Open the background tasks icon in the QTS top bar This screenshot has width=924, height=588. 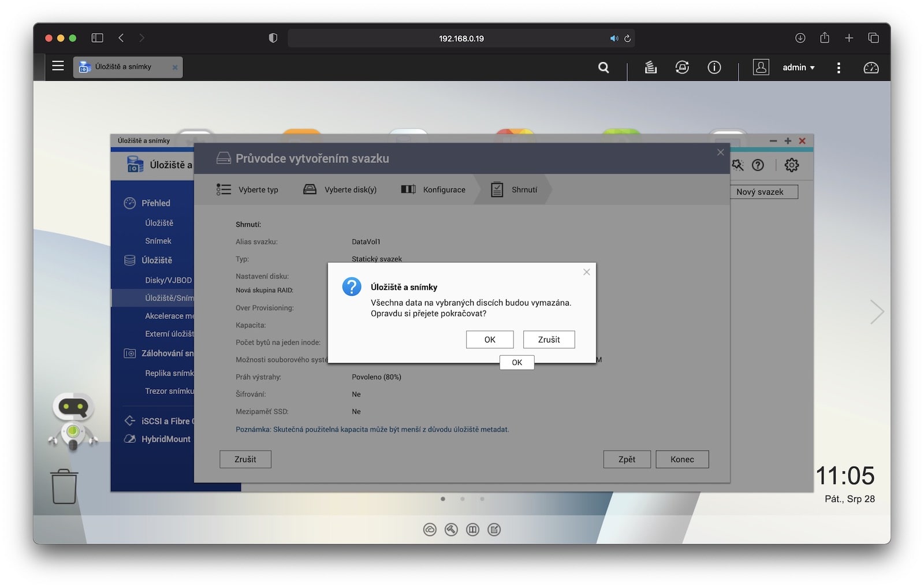(x=651, y=68)
